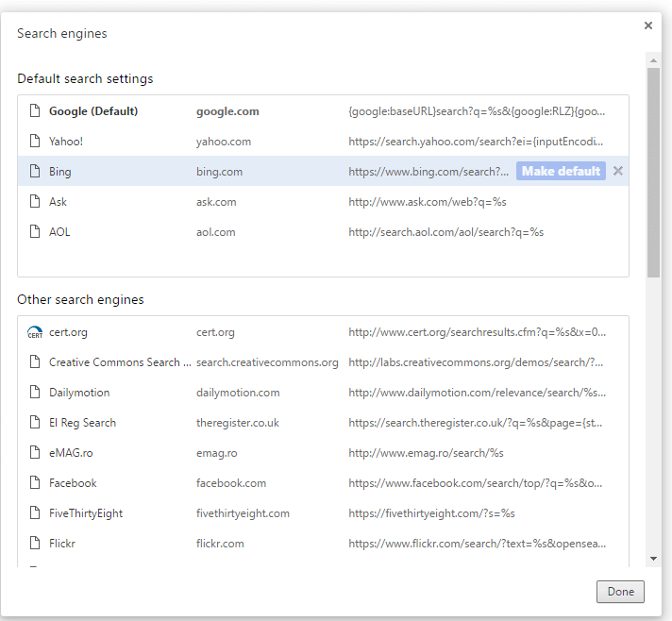672x621 pixels.
Task: Select the FiveThirtyEight engine name
Action: pos(86,513)
